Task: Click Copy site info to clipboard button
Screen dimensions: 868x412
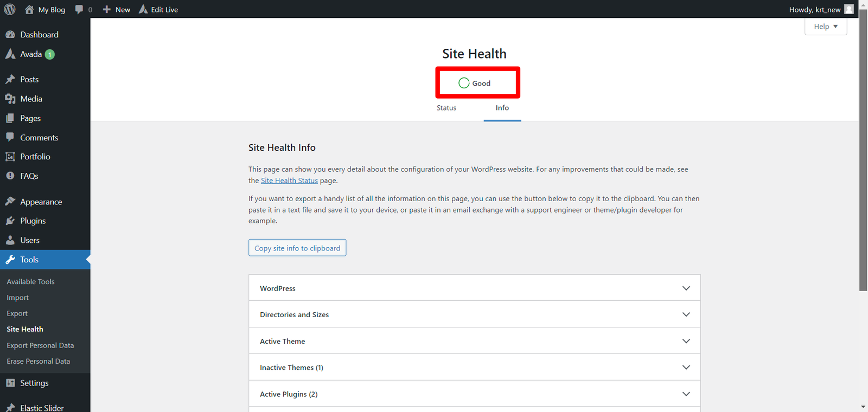Action: coord(297,248)
